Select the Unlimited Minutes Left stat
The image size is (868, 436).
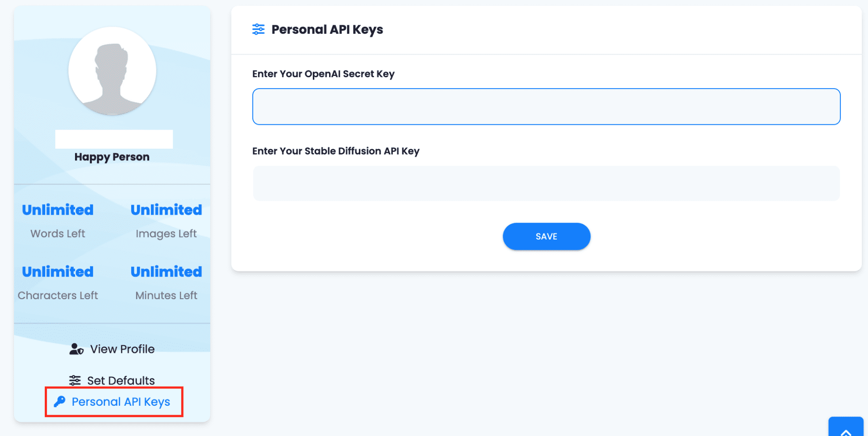(166, 282)
